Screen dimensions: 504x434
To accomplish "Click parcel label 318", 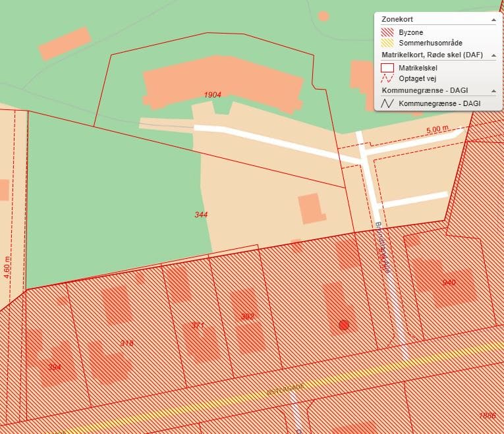I will tap(127, 343).
